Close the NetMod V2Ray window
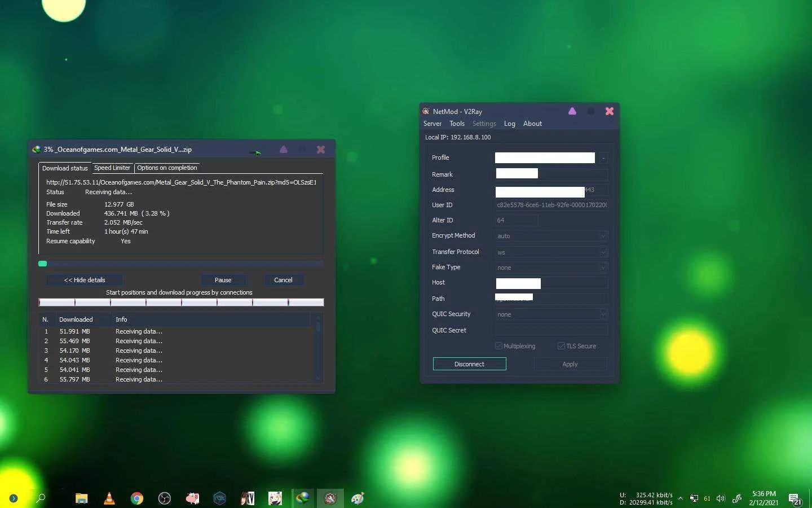This screenshot has height=508, width=812. tap(610, 111)
